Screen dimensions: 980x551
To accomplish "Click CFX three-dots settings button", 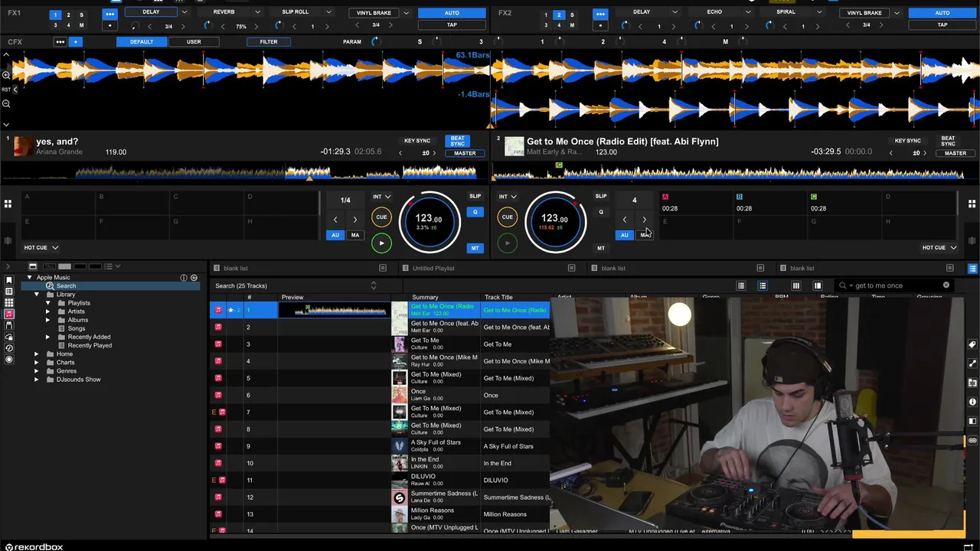I will pyautogui.click(x=60, y=41).
